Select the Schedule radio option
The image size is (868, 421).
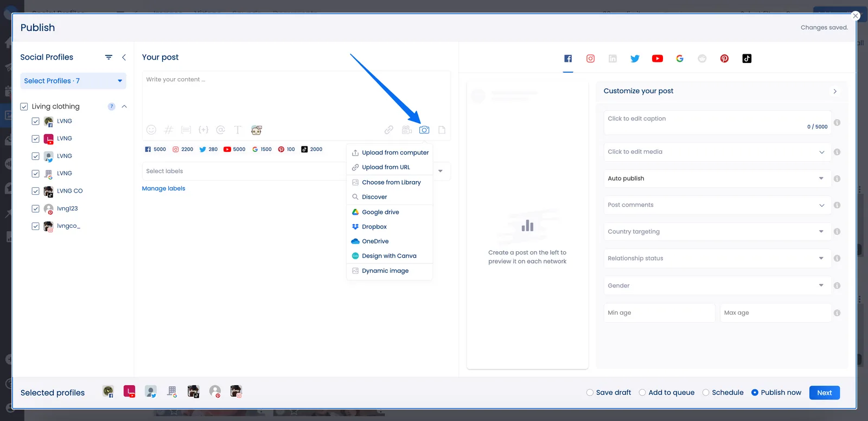pyautogui.click(x=706, y=392)
